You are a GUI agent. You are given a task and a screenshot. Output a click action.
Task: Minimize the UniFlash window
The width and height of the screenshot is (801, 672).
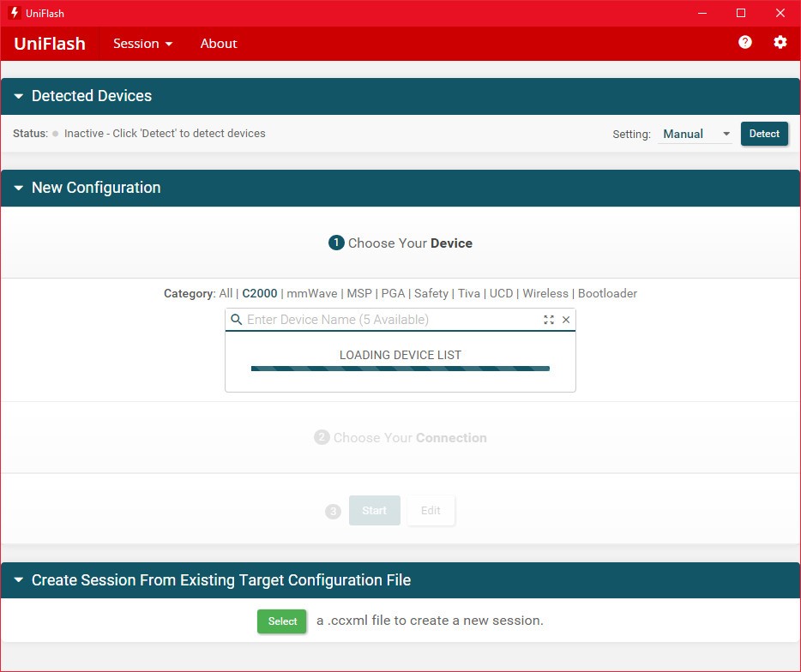pyautogui.click(x=702, y=13)
